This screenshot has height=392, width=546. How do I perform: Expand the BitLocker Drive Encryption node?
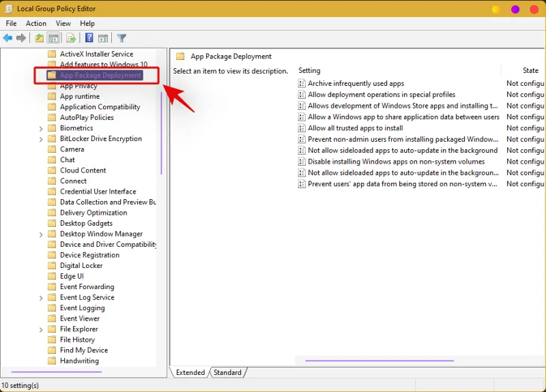tap(41, 139)
